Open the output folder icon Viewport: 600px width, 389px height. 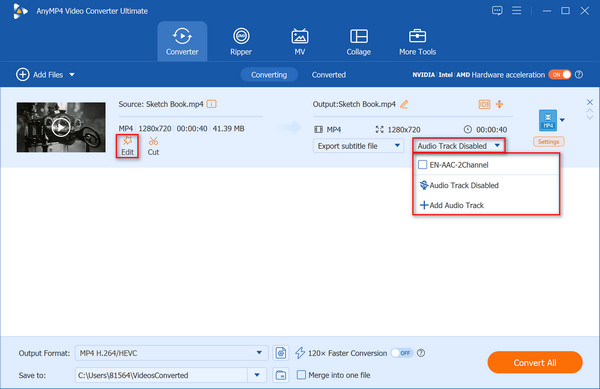280,375
